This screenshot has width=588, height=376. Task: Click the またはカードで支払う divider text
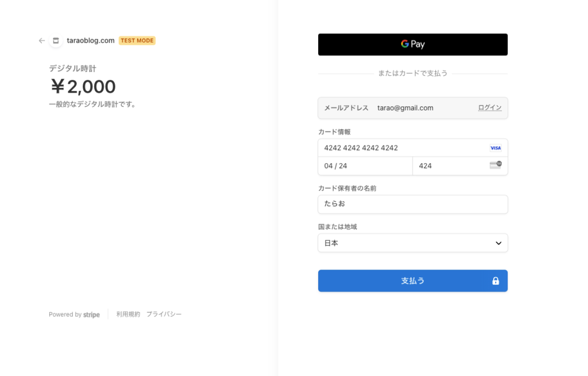[x=412, y=73]
